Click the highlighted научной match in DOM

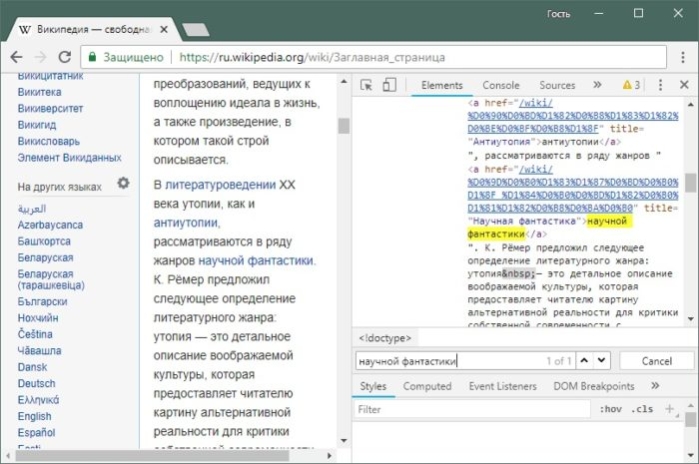coord(607,221)
